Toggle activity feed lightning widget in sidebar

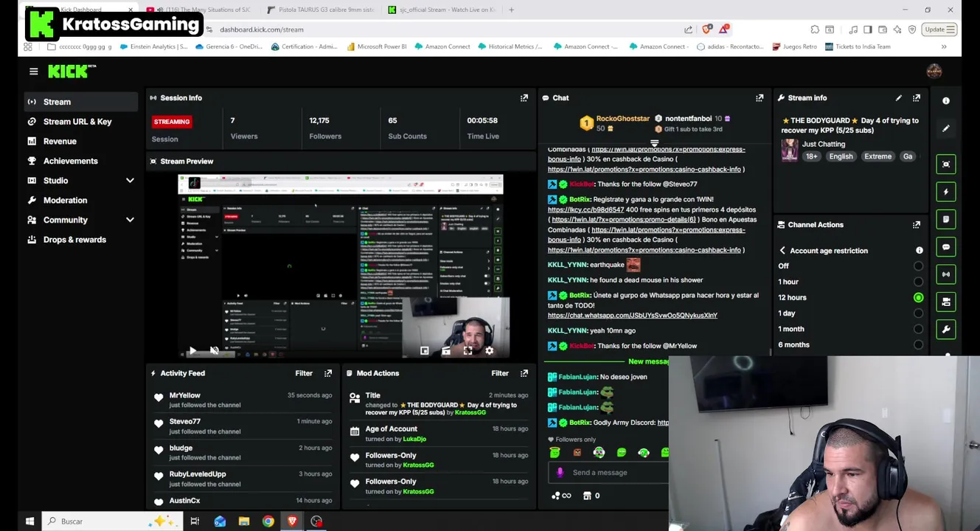(x=946, y=192)
